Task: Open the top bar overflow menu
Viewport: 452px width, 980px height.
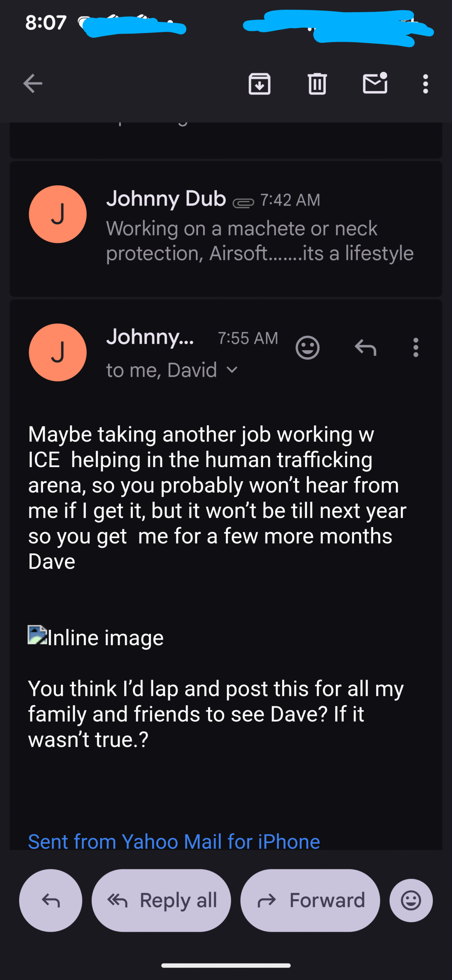Action: 425,83
